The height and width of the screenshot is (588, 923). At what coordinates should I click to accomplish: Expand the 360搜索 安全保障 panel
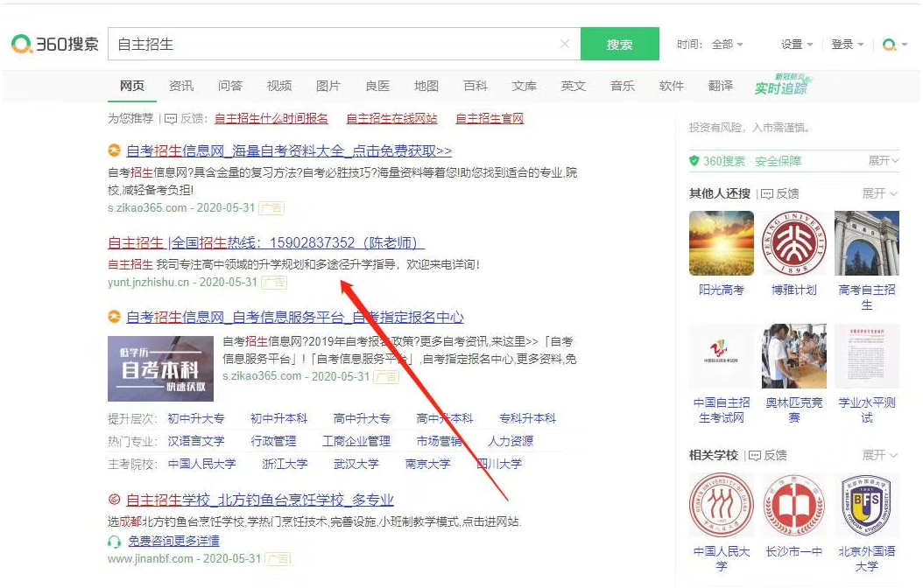pyautogui.click(x=884, y=161)
